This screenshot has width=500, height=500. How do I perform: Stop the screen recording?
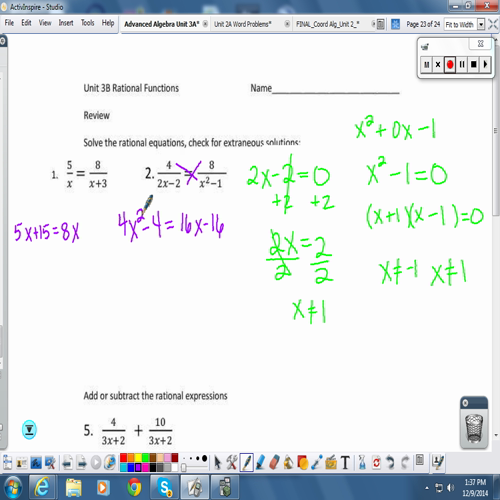click(x=473, y=64)
